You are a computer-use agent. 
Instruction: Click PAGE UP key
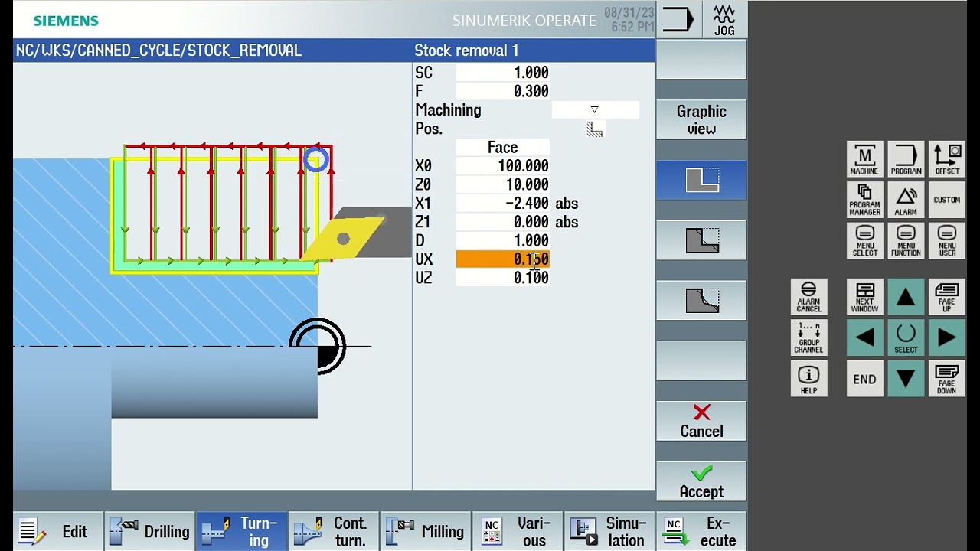947,297
